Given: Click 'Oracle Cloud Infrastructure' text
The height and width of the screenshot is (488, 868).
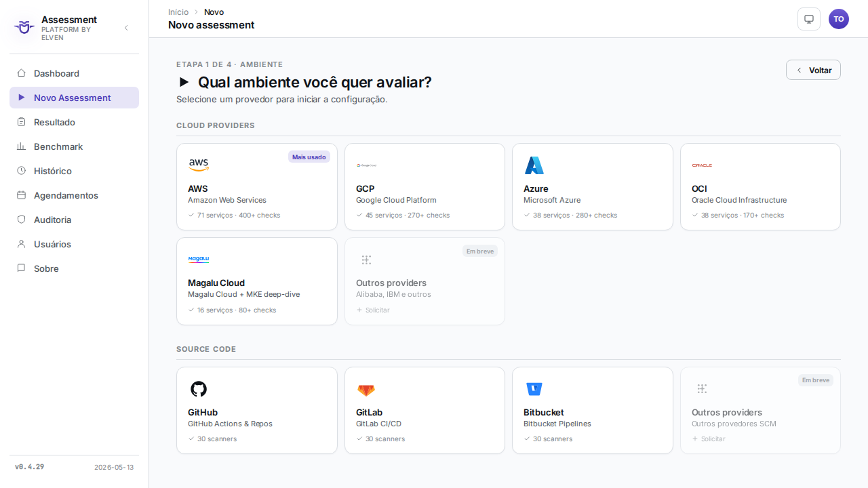Looking at the screenshot, I should point(739,200).
